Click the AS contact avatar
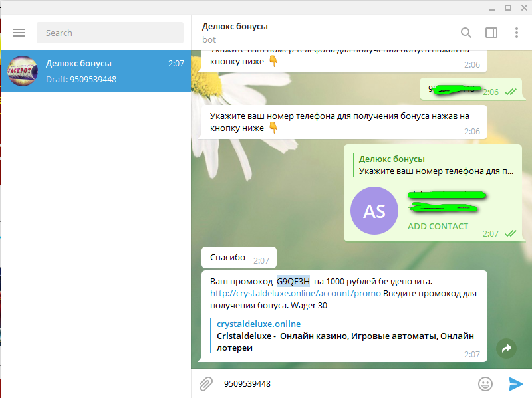 (374, 211)
